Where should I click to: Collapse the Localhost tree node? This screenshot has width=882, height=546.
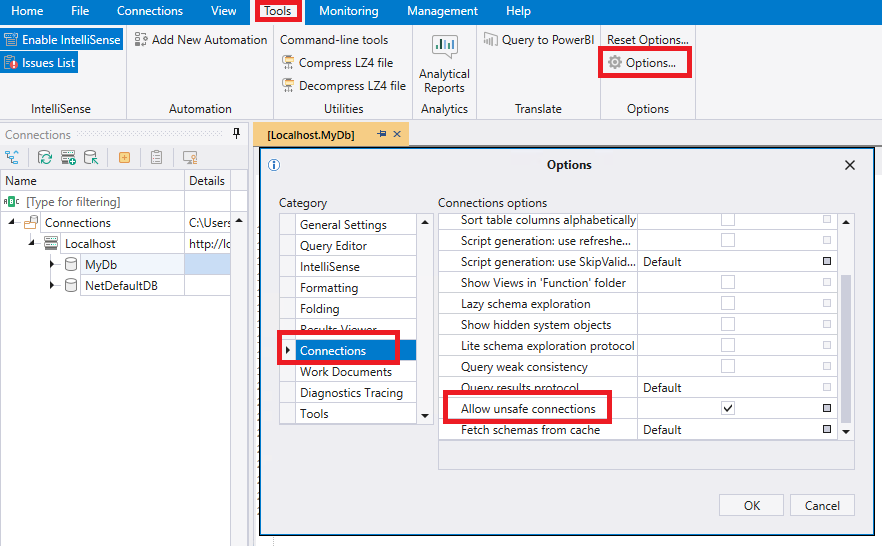tap(32, 243)
